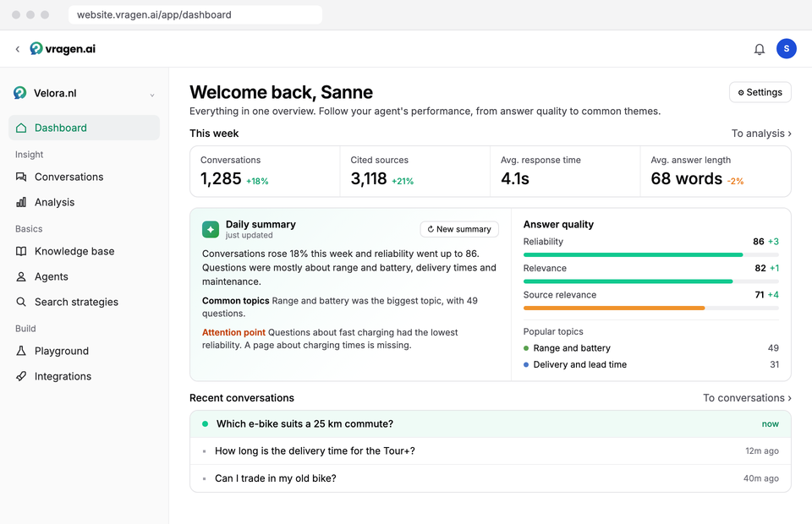
Task: Go to Knowledge base menu item
Action: (84, 251)
